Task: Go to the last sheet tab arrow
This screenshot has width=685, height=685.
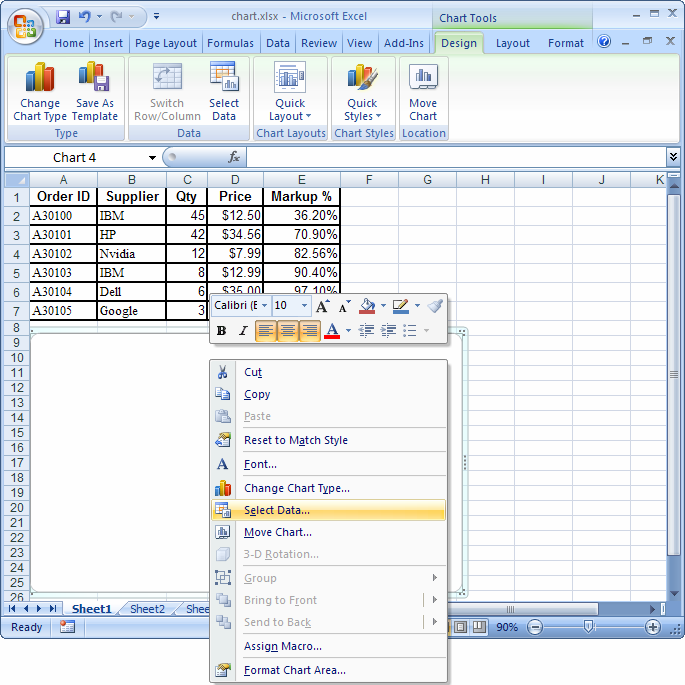Action: tap(53, 609)
